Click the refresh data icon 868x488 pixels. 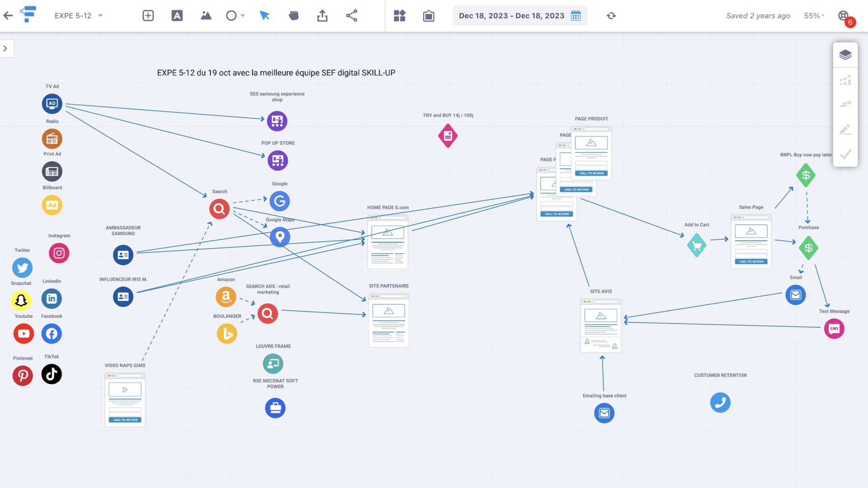(x=611, y=15)
